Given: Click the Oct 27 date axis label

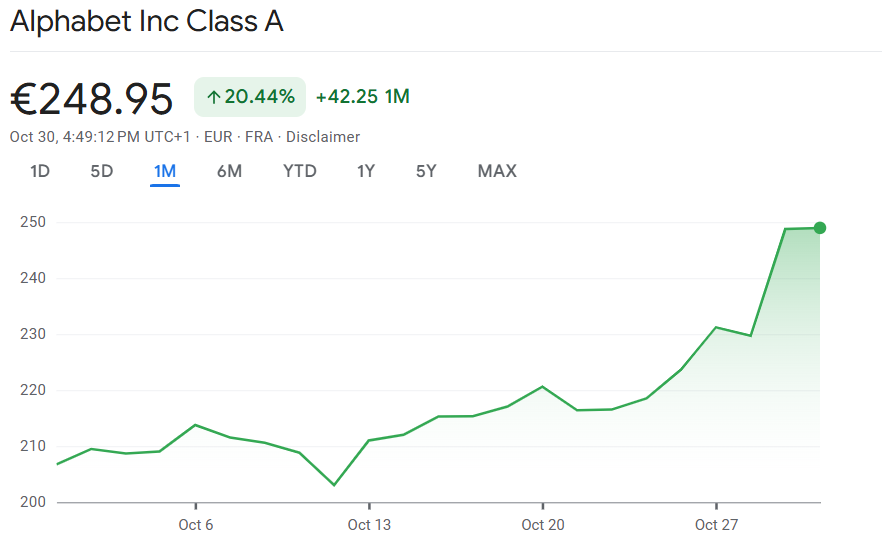Looking at the screenshot, I should 716,525.
